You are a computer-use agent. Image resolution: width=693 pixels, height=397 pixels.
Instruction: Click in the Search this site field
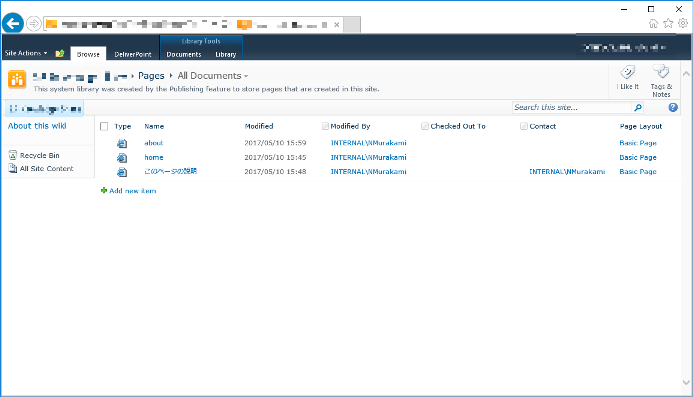[x=572, y=107]
